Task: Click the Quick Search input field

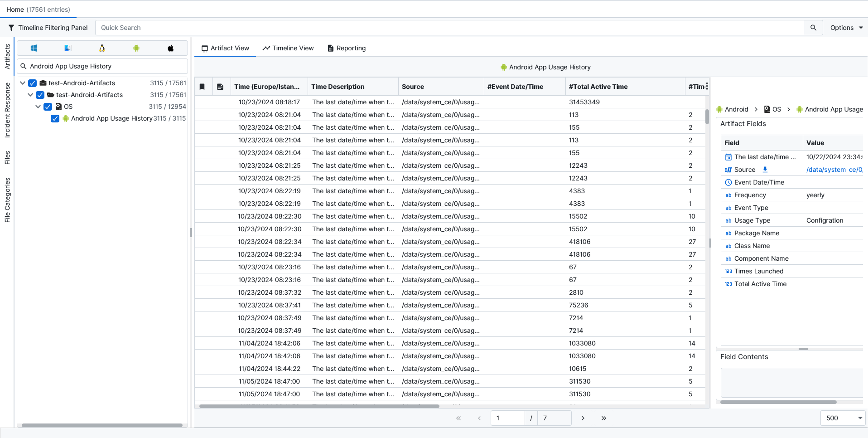Action: 448,28
